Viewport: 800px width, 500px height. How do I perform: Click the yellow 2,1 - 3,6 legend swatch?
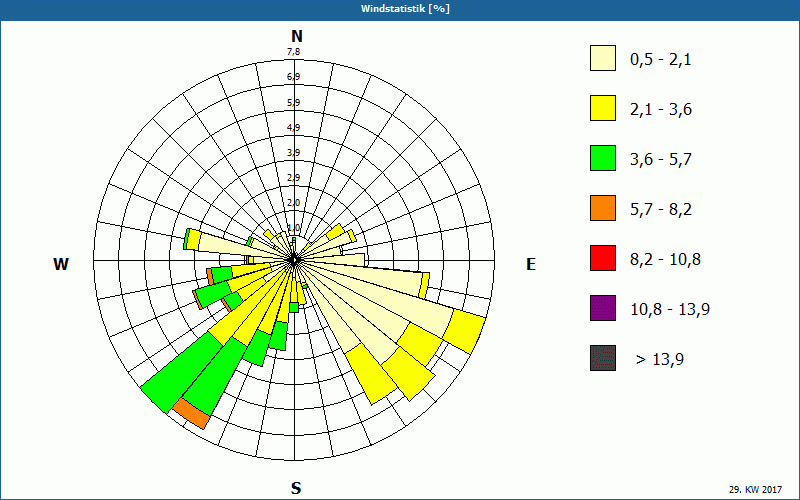603,108
